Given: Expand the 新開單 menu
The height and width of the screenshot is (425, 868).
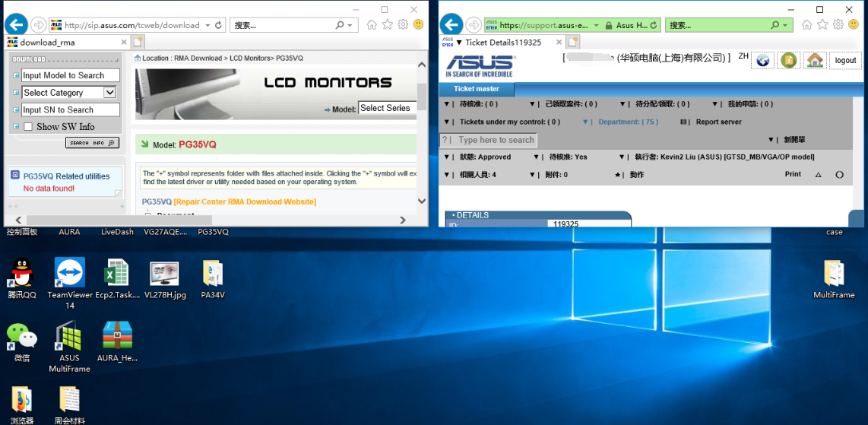Looking at the screenshot, I should point(787,140).
